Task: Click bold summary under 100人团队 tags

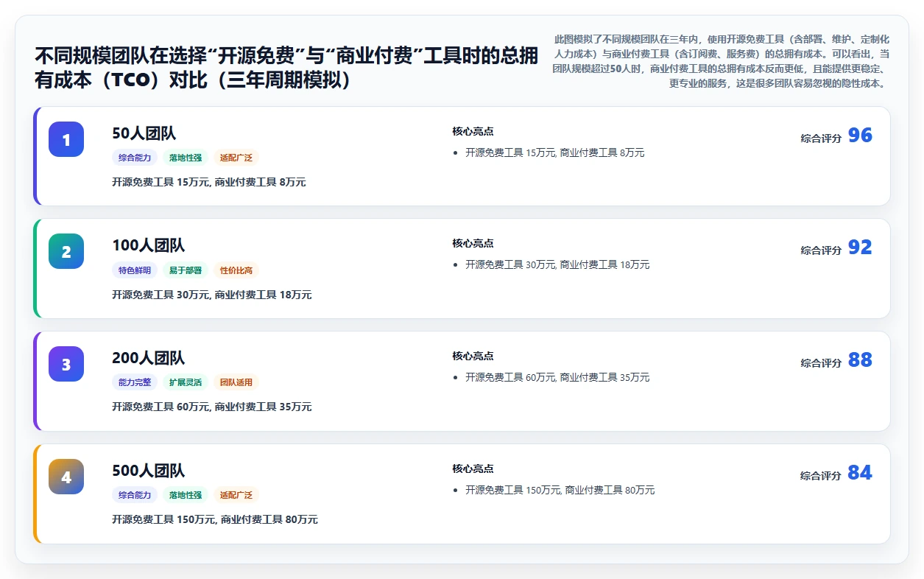Action: [212, 295]
